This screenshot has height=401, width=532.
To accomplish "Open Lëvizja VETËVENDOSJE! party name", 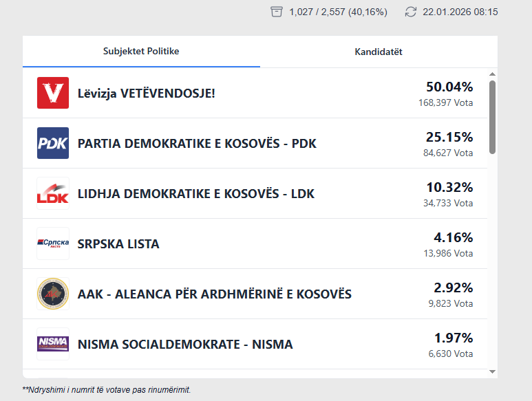I will tap(147, 93).
